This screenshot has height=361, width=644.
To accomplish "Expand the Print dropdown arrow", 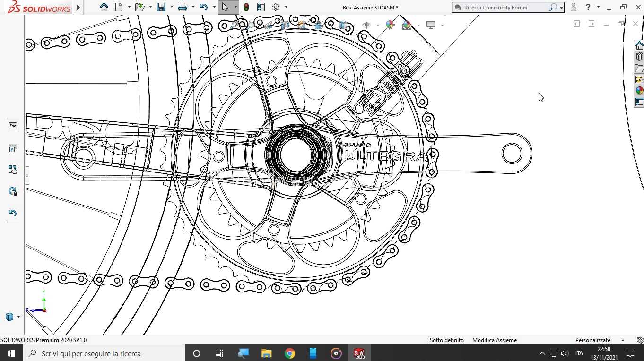I will (x=193, y=7).
